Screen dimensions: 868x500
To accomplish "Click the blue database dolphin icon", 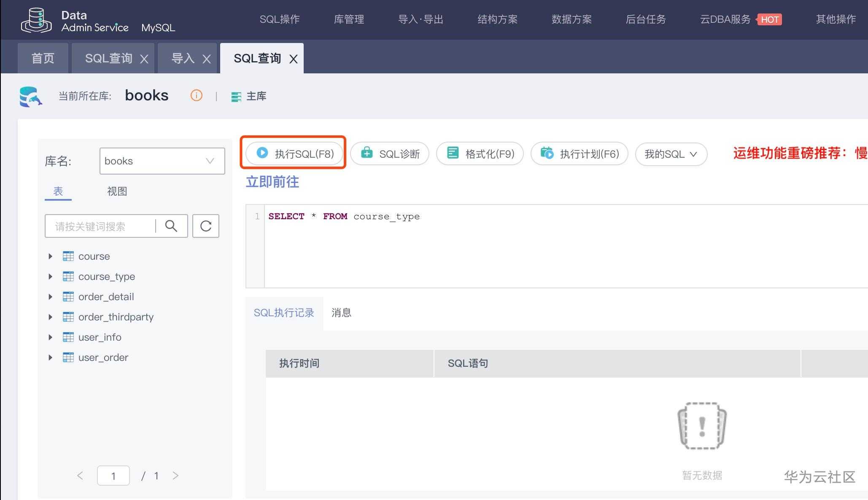I will (x=31, y=97).
